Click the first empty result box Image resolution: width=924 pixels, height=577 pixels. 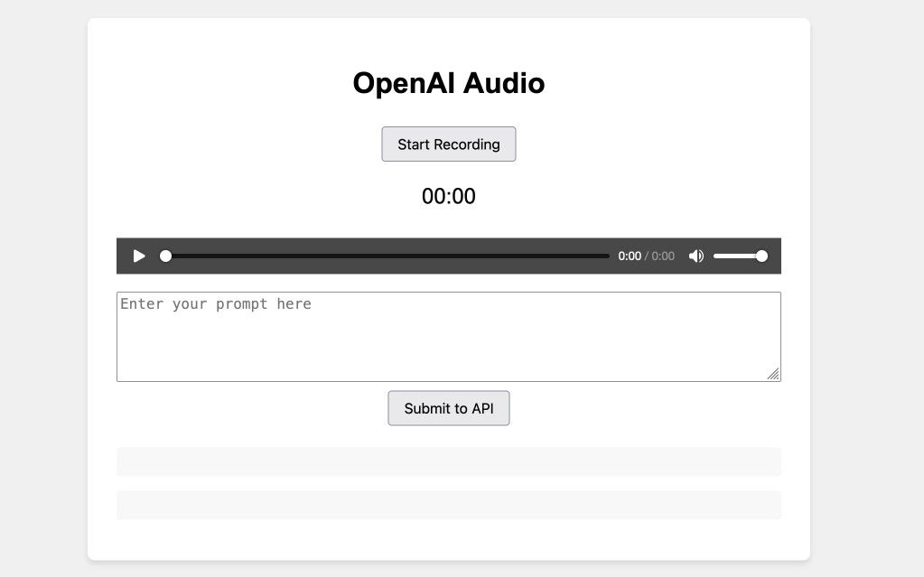tap(448, 461)
